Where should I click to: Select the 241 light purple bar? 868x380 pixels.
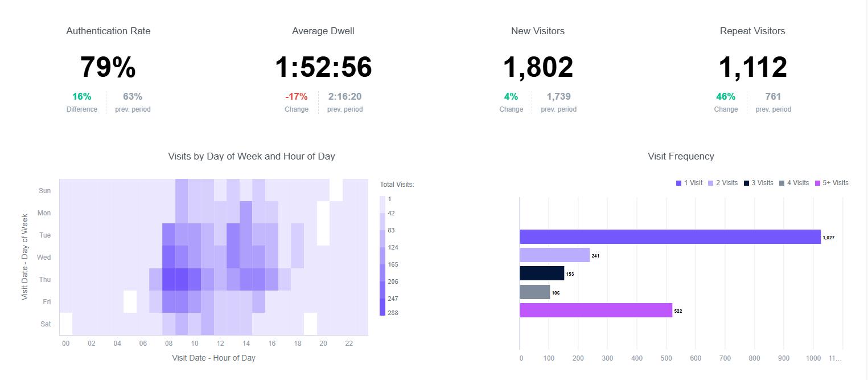[554, 255]
